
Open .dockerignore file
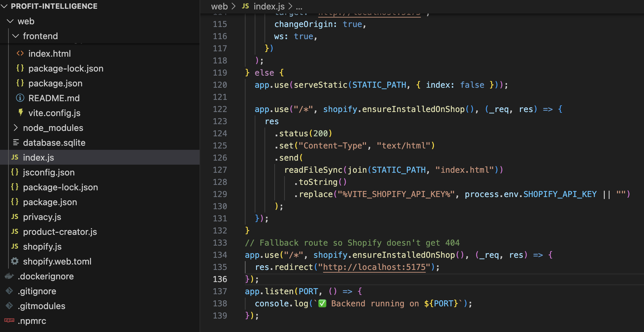(45, 276)
